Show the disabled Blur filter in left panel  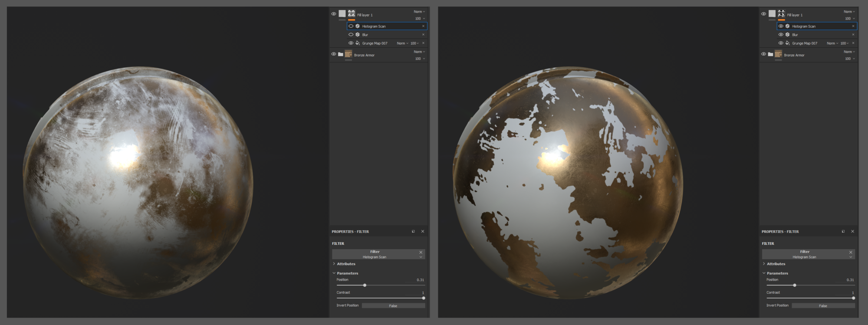click(351, 35)
